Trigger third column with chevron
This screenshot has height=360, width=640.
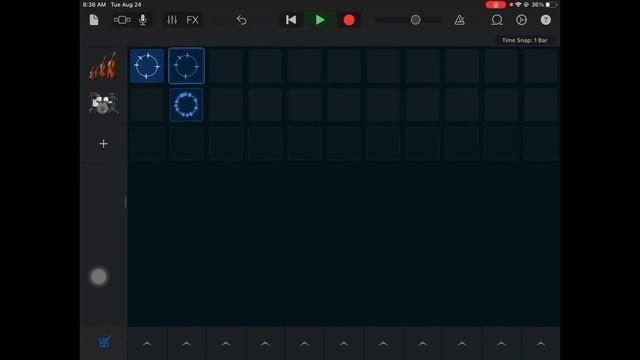point(226,344)
